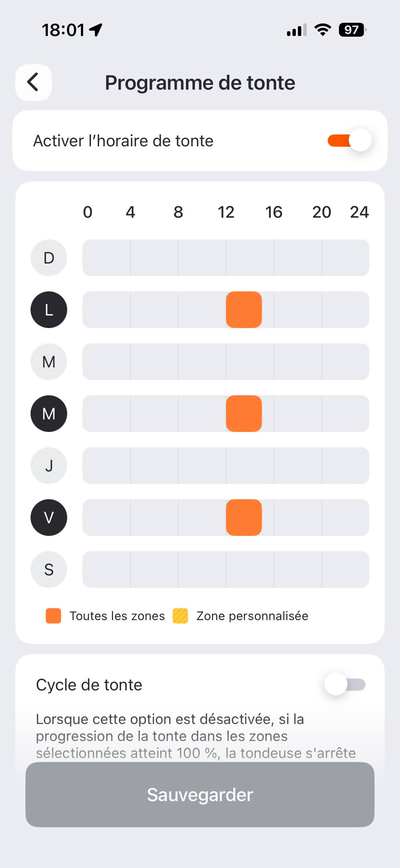Select the Sunday 'D' day circle
Image resolution: width=400 pixels, height=868 pixels.
click(49, 258)
